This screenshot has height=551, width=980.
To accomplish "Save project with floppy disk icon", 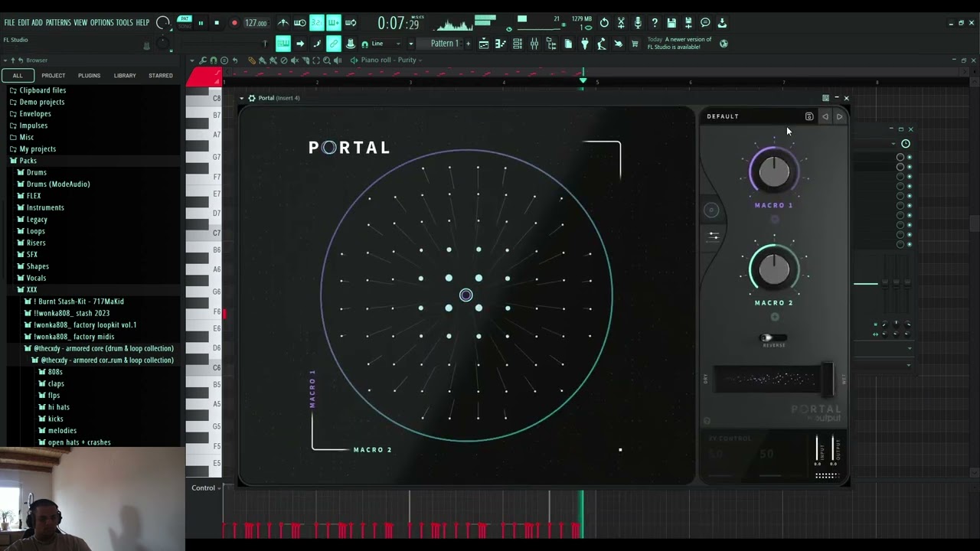I will [671, 23].
